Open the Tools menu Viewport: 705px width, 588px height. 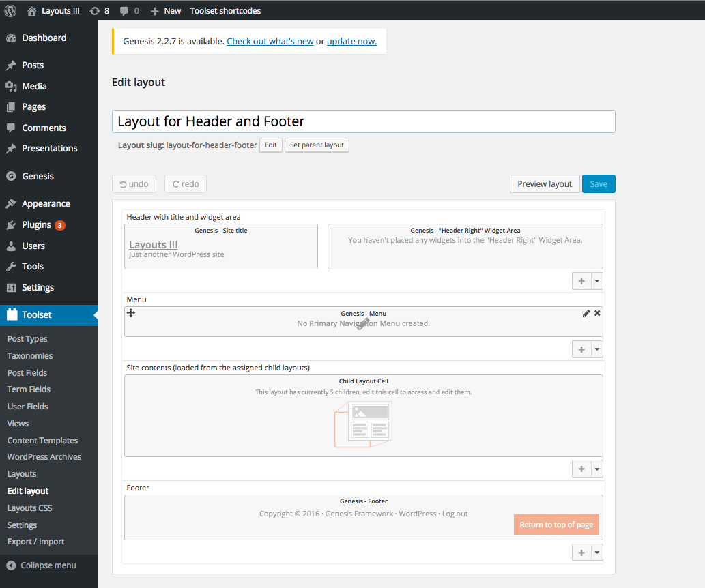click(49, 266)
